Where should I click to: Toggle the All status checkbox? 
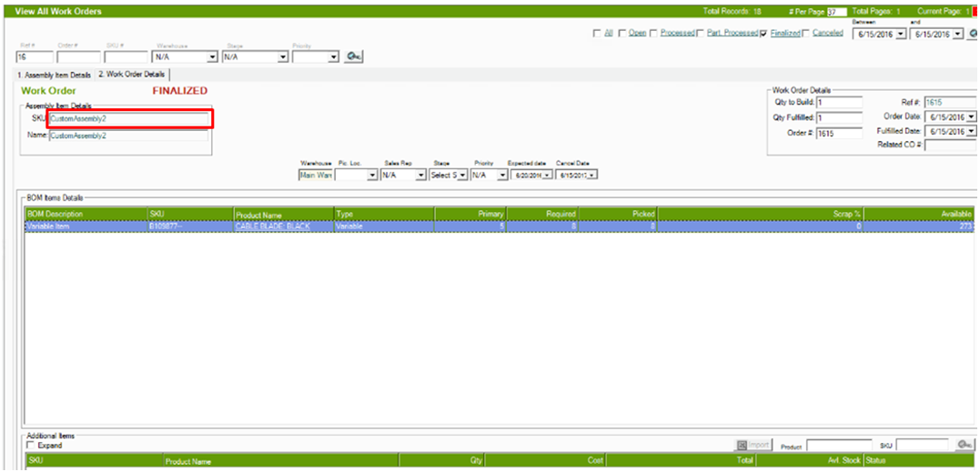point(597,34)
